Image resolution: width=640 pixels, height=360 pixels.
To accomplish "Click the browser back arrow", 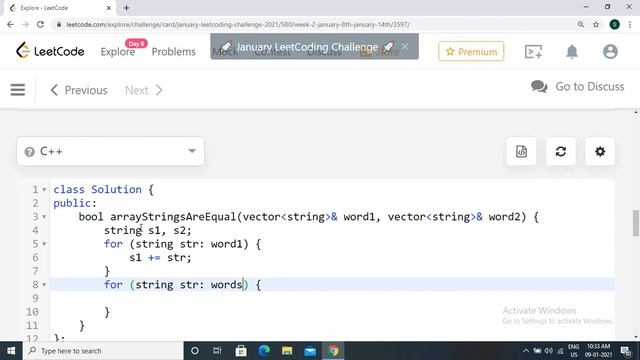I will point(10,24).
